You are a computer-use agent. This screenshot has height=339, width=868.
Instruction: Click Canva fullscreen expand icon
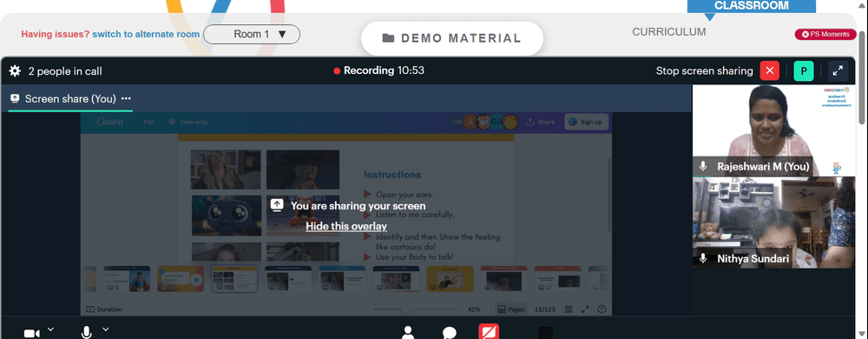[585, 309]
